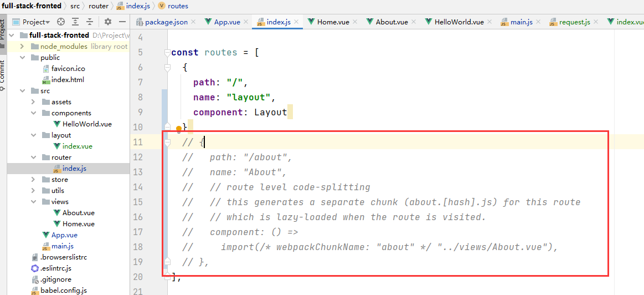
Task: Click the Layout component name on line 9
Action: coord(271,113)
